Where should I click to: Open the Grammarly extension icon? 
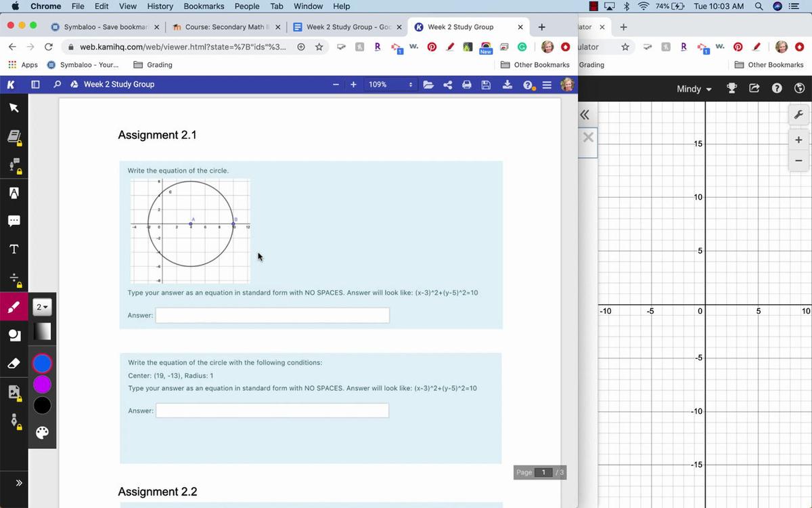522,47
